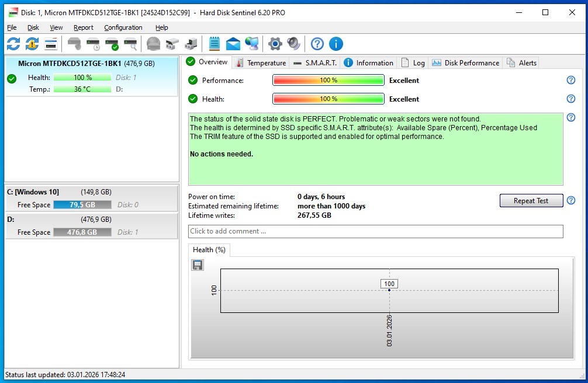Viewport: 588px width, 383px height.
Task: Open the Configuration menu
Action: click(x=123, y=27)
